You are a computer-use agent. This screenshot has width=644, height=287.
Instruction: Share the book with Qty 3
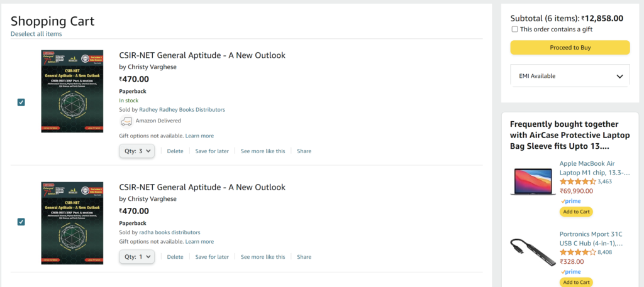304,151
